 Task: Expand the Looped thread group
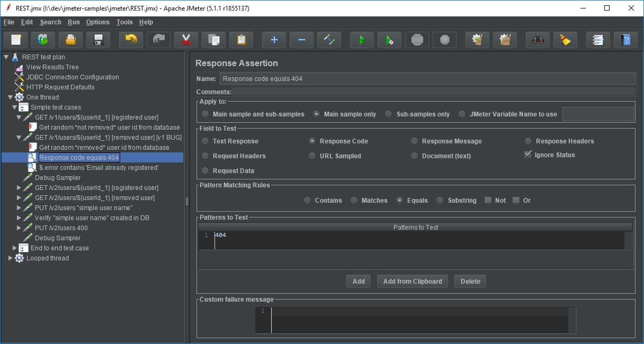(10, 258)
